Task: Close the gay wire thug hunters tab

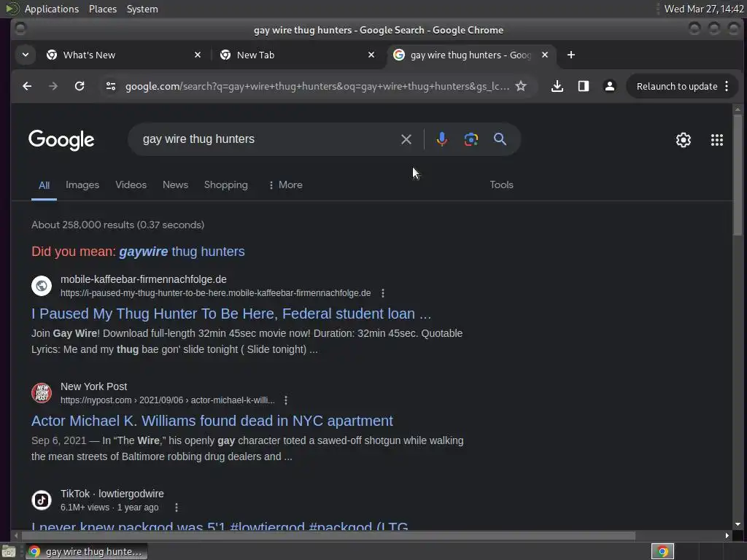Action: pyautogui.click(x=545, y=55)
